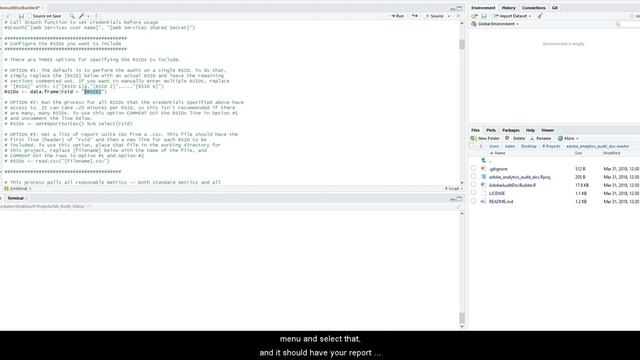This screenshot has height=360, width=640.
Task: Open adobe_analytics_audit_doc.Rproj file
Action: 520,177
